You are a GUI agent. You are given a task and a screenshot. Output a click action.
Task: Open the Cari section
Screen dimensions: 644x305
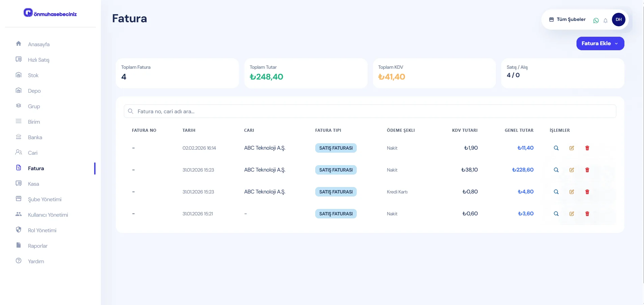(x=33, y=153)
